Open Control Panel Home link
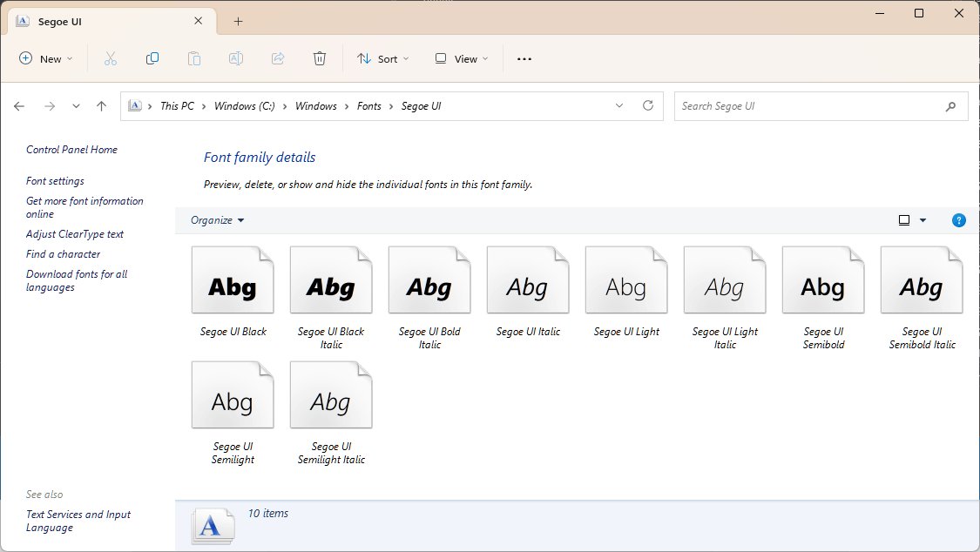 click(x=72, y=150)
